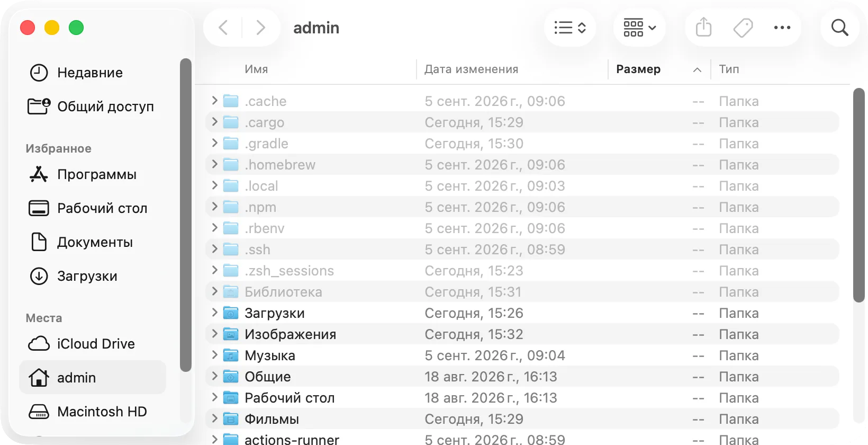This screenshot has width=868, height=445.
Task: Expand the Загрузки folder disclosure arrow
Action: point(214,313)
